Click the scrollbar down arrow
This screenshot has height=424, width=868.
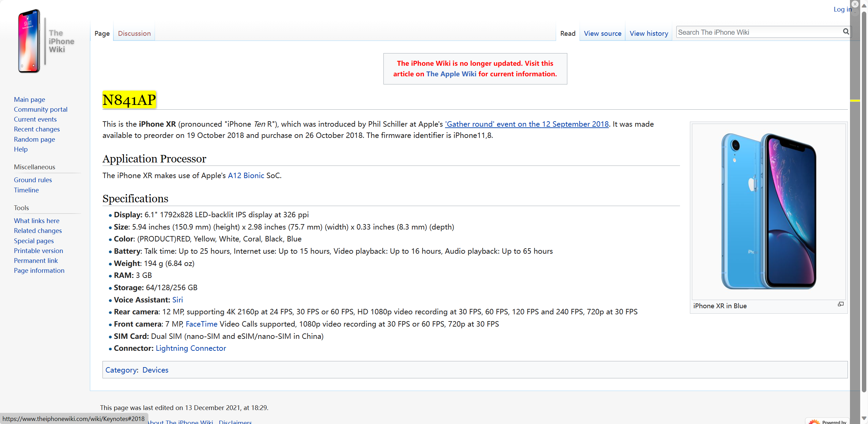[x=864, y=418]
